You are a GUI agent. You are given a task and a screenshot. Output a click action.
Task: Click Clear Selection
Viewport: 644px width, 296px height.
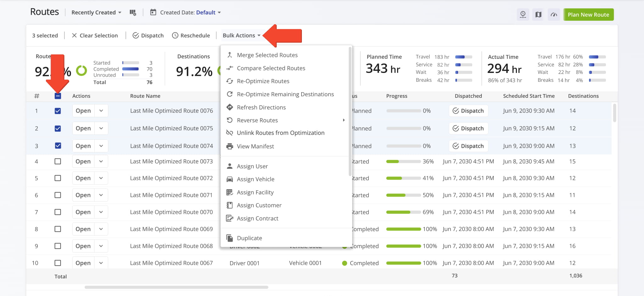[95, 35]
